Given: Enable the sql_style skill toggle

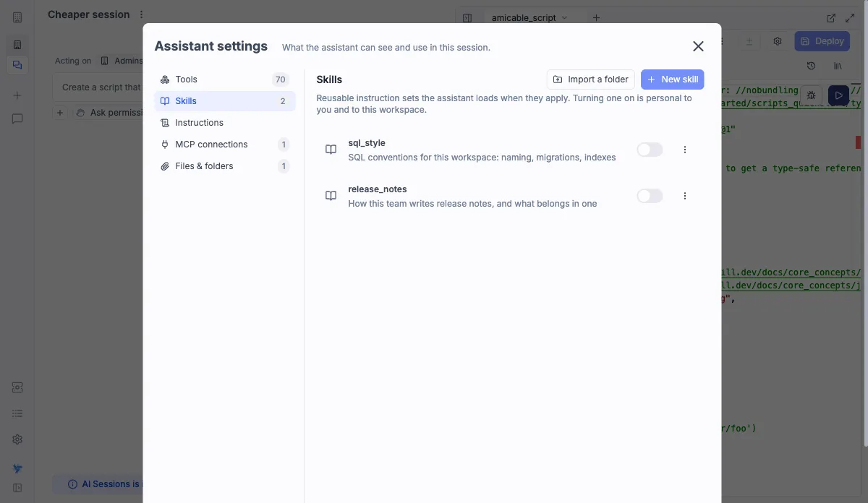Looking at the screenshot, I should pyautogui.click(x=650, y=150).
